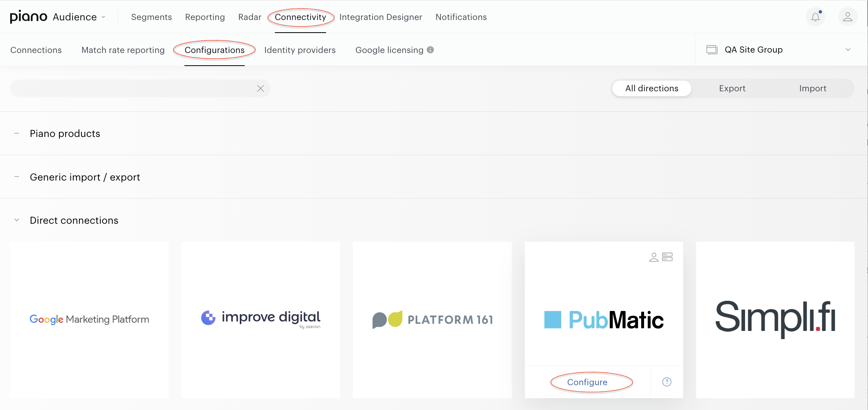Switch to Match rate reporting tab
This screenshot has height=410, width=868.
point(123,50)
